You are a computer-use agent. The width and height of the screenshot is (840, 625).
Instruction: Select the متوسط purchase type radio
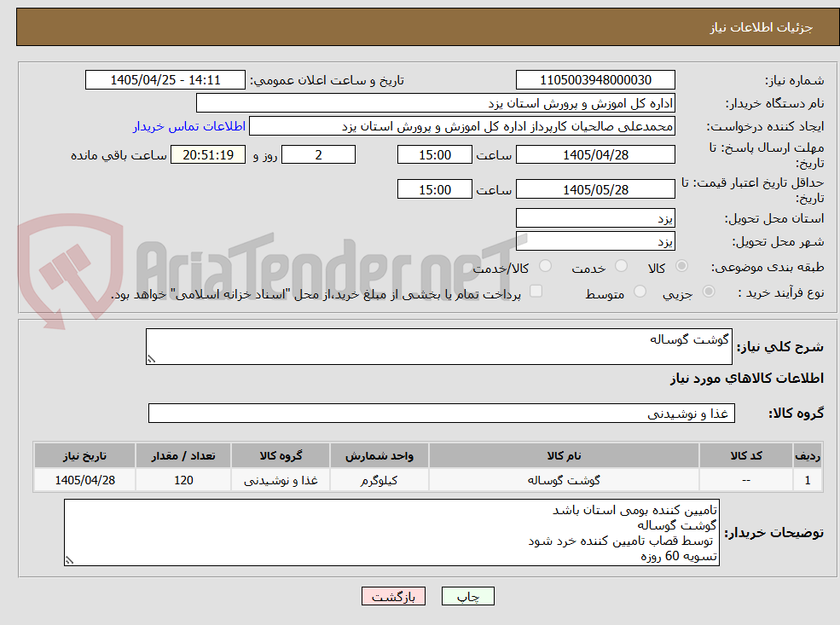(640, 292)
